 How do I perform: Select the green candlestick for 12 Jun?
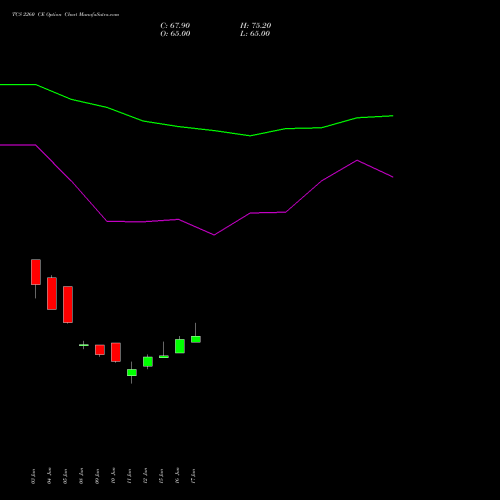pyautogui.click(x=148, y=362)
